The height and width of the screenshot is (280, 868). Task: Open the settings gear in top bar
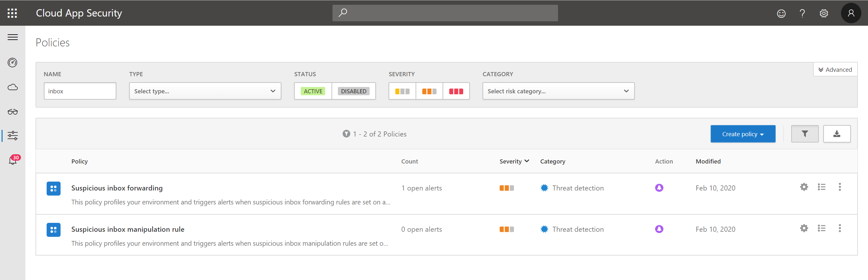pos(824,13)
